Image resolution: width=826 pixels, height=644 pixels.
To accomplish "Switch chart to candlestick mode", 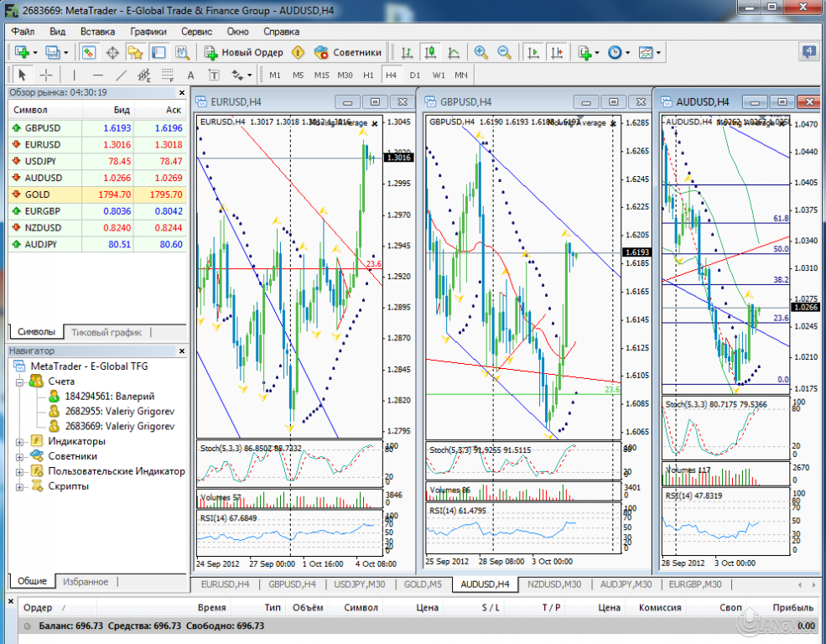I will pyautogui.click(x=430, y=52).
